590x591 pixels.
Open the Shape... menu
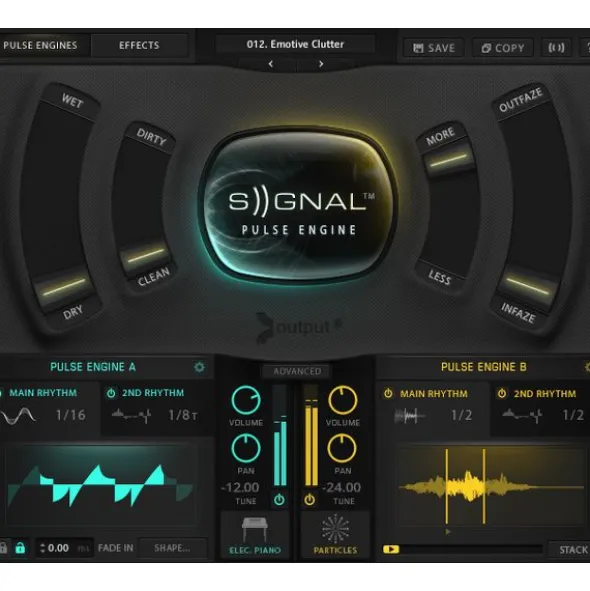173,548
